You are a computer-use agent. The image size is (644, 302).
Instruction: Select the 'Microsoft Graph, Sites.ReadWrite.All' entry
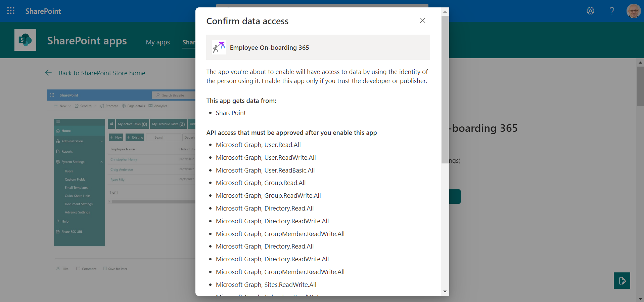(x=266, y=285)
